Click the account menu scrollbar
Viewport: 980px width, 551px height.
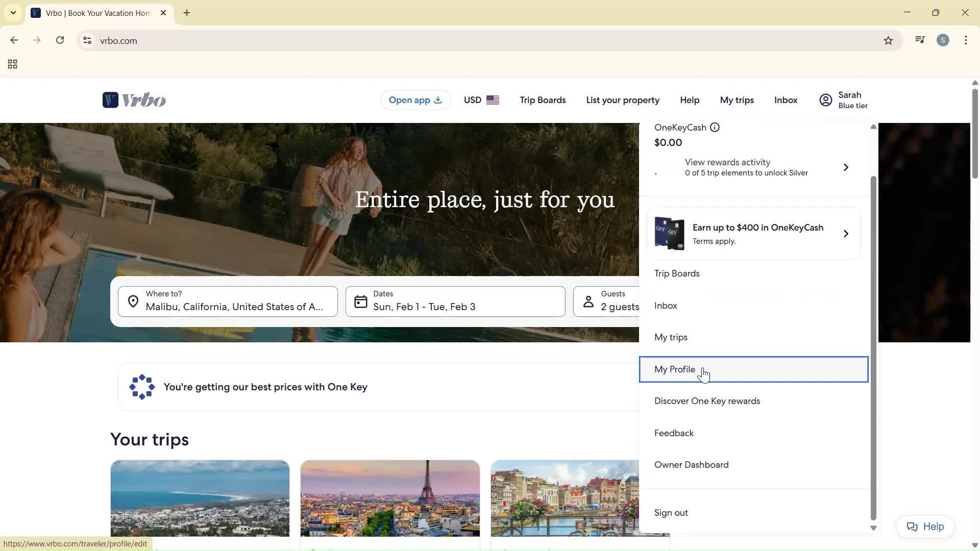coord(873,347)
